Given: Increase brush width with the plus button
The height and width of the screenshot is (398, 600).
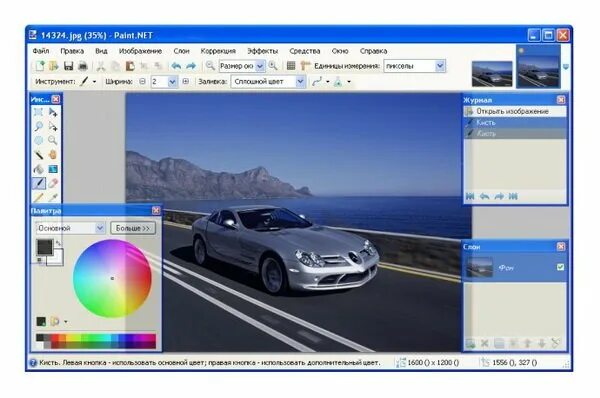Looking at the screenshot, I should pyautogui.click(x=186, y=82).
